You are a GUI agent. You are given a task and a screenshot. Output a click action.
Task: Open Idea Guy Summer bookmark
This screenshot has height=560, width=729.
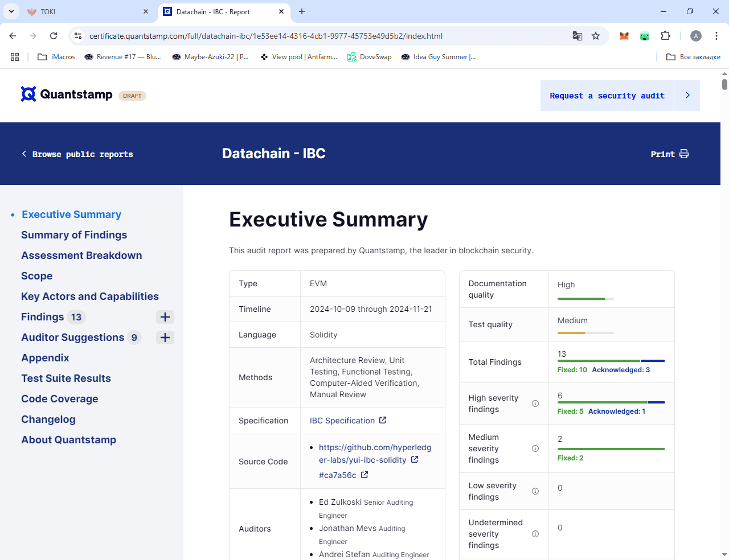pyautogui.click(x=439, y=57)
